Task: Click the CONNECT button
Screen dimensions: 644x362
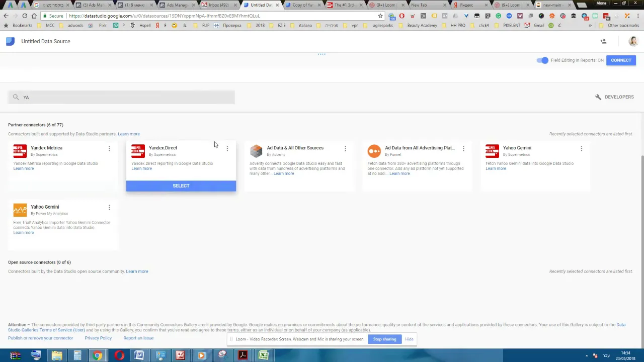Action: point(621,60)
